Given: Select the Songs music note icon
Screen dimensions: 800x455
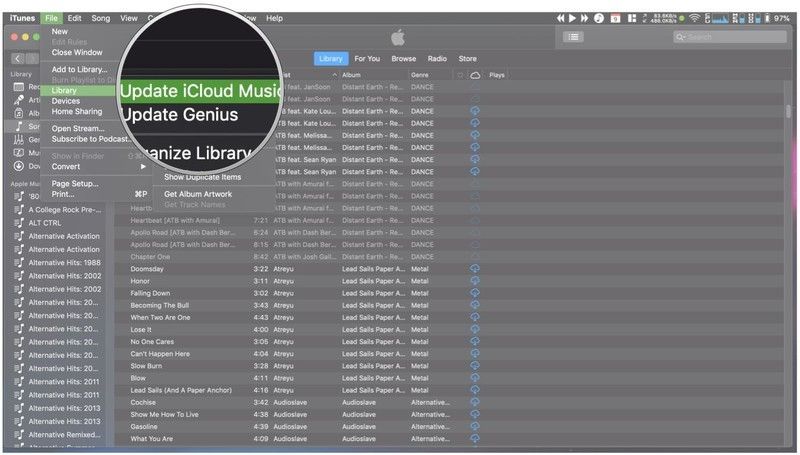Looking at the screenshot, I should tap(18, 126).
